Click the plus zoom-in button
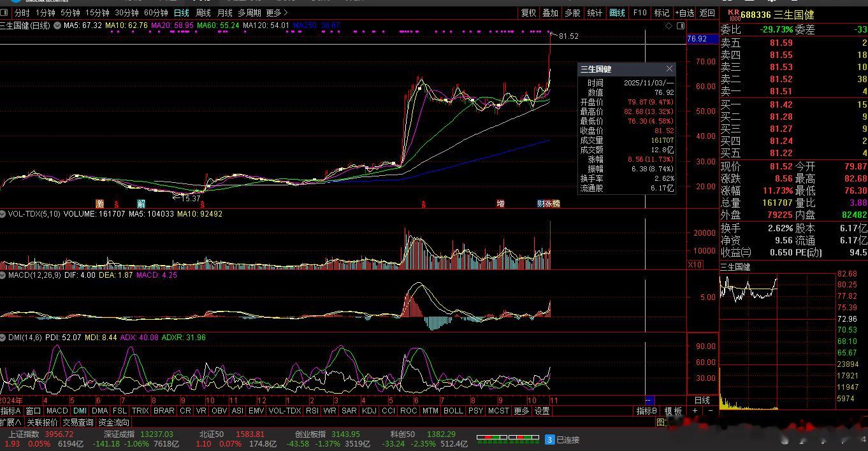868x451 pixels. coord(695,411)
